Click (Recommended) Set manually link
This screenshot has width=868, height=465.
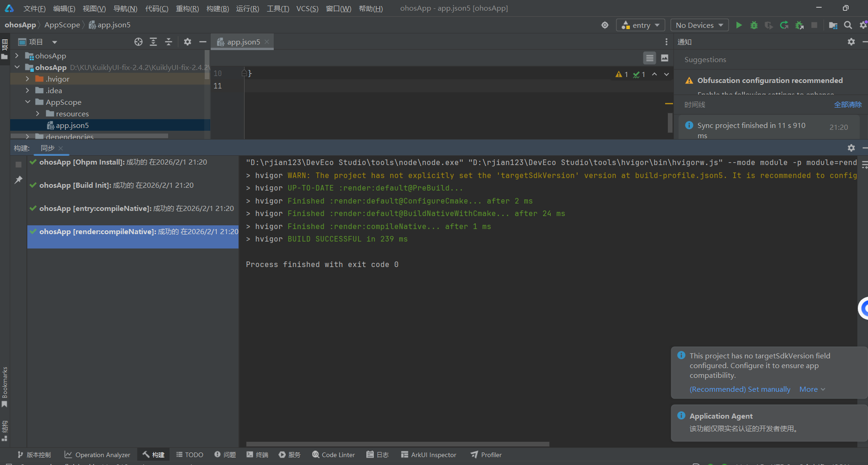740,389
